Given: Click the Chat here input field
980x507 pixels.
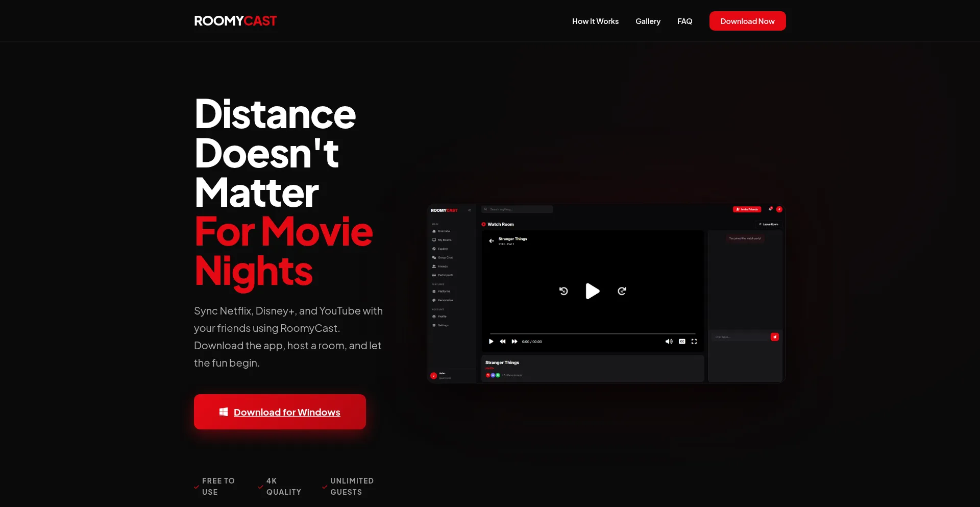Looking at the screenshot, I should (740, 337).
